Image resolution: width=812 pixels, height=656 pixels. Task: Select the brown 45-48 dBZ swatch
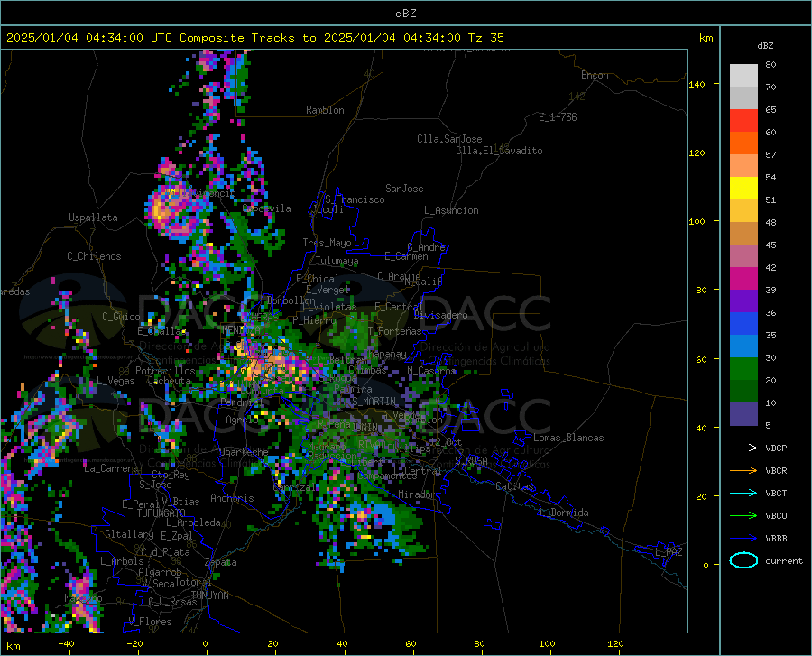[743, 234]
